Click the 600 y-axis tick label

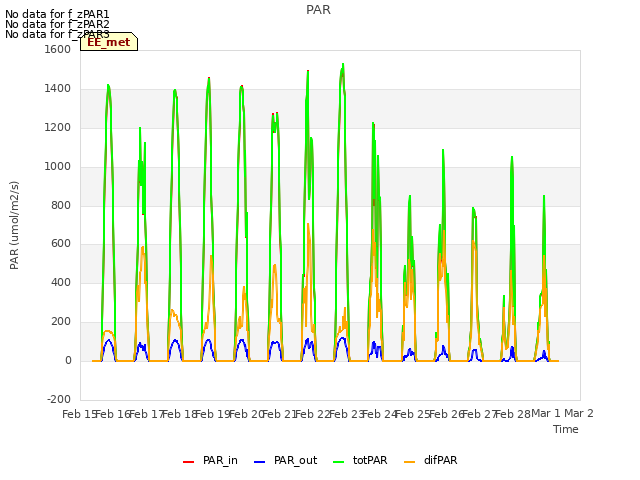click(61, 244)
